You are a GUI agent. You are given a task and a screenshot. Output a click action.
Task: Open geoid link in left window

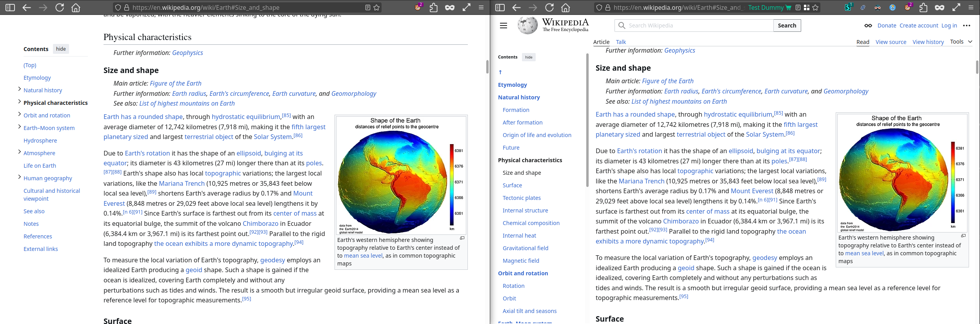[194, 270]
